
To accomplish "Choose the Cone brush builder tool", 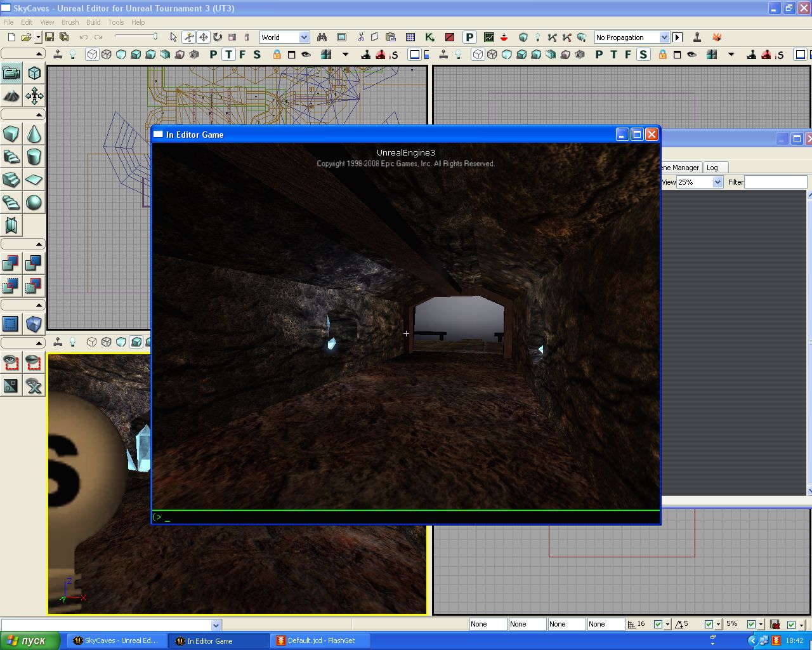I will 34,134.
